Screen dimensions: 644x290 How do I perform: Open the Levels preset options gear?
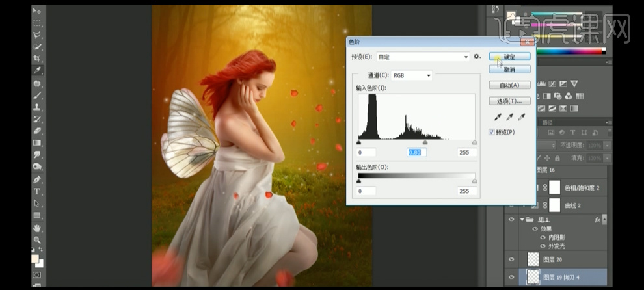click(477, 57)
